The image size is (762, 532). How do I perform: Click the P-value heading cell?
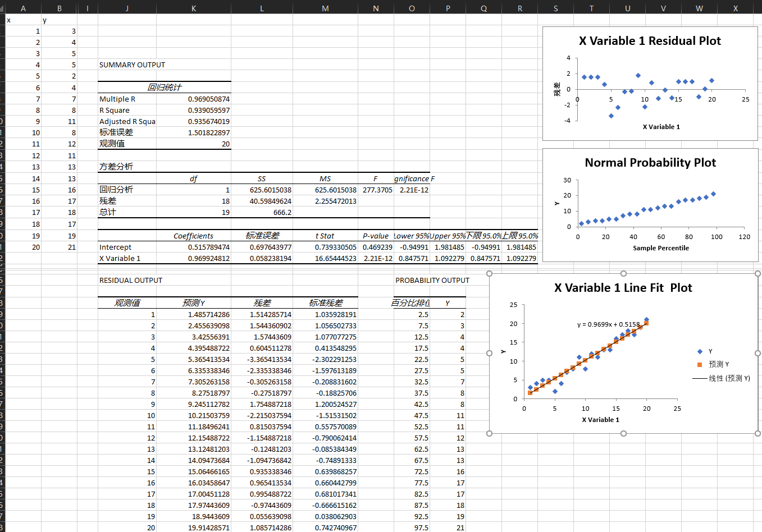tap(376, 236)
